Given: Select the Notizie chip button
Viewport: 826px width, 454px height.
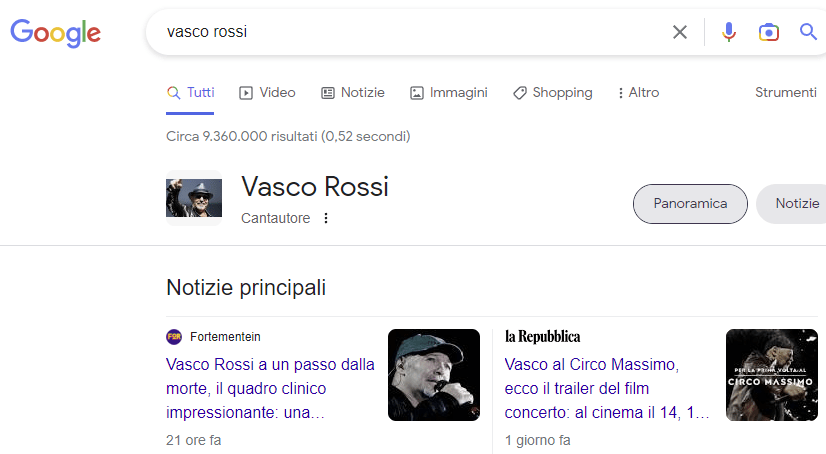Looking at the screenshot, I should pyautogui.click(x=796, y=204).
